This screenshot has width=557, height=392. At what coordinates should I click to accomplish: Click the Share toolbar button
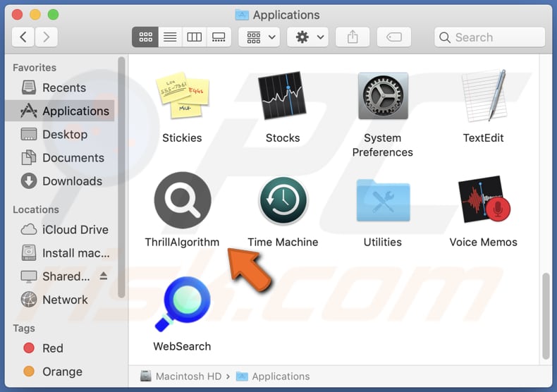353,37
